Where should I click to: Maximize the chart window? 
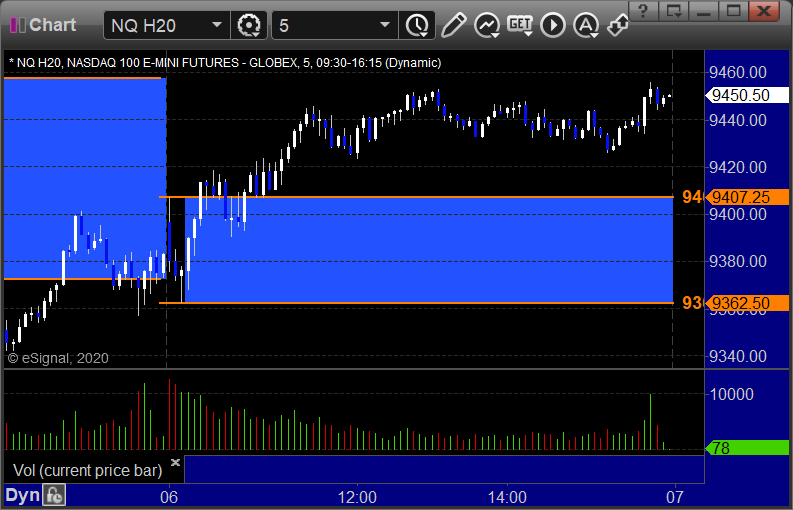pos(733,10)
